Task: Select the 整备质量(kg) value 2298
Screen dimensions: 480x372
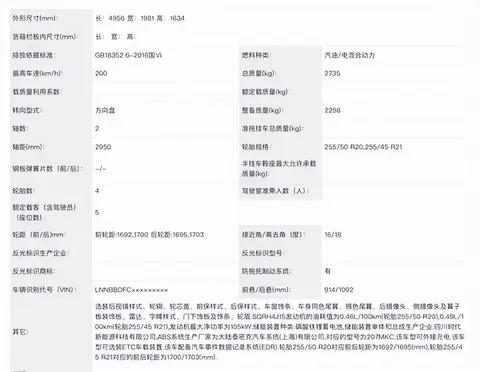Action: (x=332, y=110)
